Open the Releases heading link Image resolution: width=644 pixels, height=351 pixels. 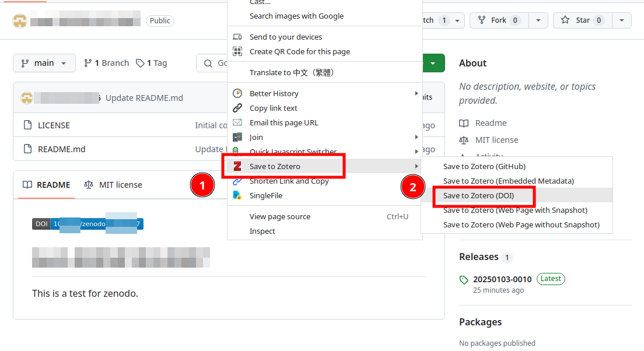tap(479, 257)
